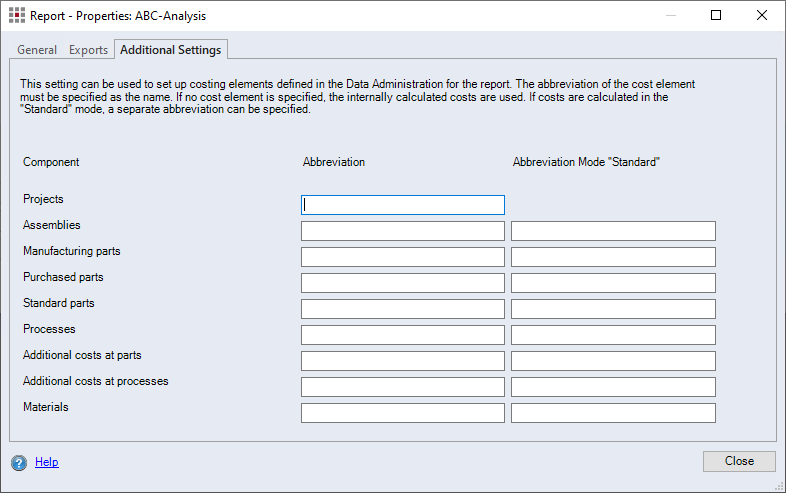Open the Help link
786x493 pixels.
(47, 462)
